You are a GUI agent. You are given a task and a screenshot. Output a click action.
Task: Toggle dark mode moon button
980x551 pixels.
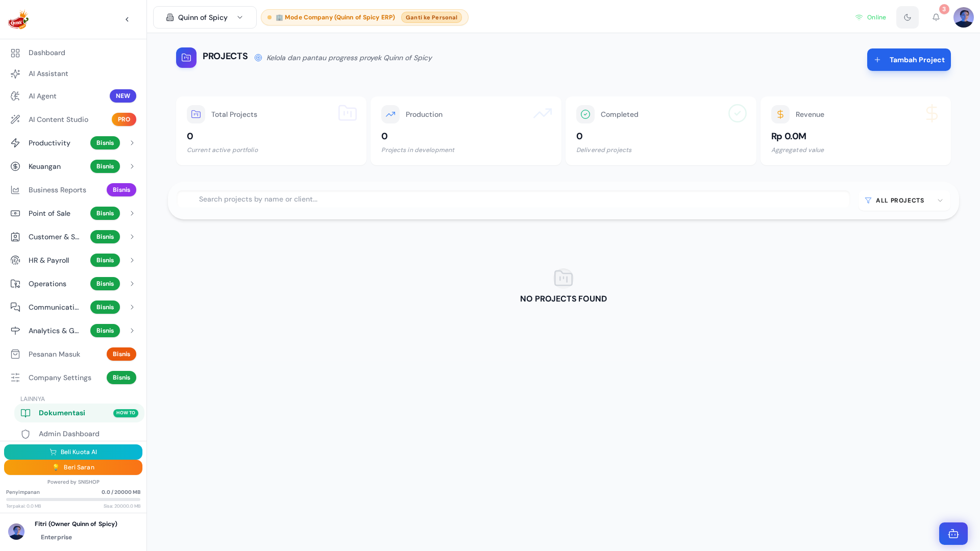coord(907,17)
